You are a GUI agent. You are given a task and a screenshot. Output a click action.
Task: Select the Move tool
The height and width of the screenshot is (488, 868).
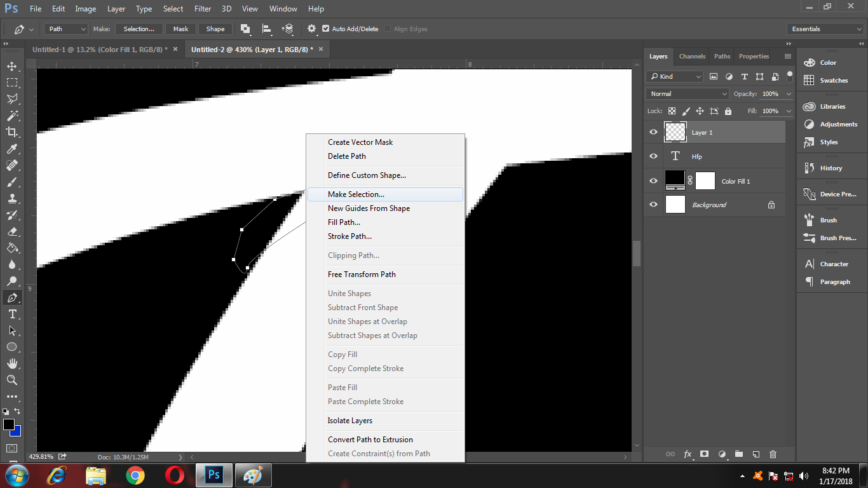tap(12, 65)
